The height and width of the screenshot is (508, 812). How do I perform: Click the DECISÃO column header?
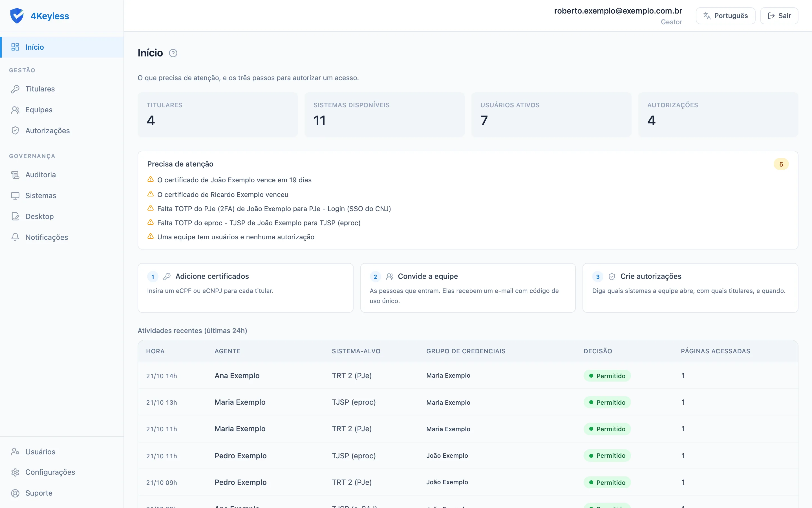click(x=598, y=351)
